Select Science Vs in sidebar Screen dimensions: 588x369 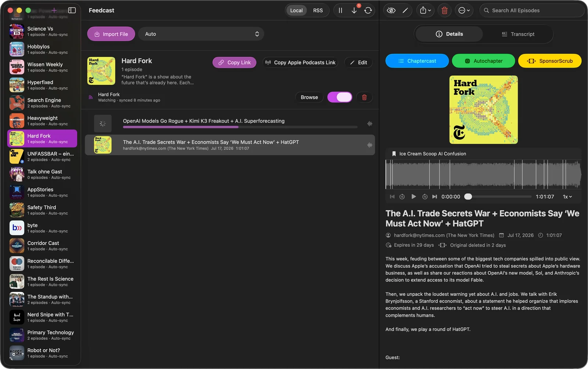pyautogui.click(x=42, y=31)
